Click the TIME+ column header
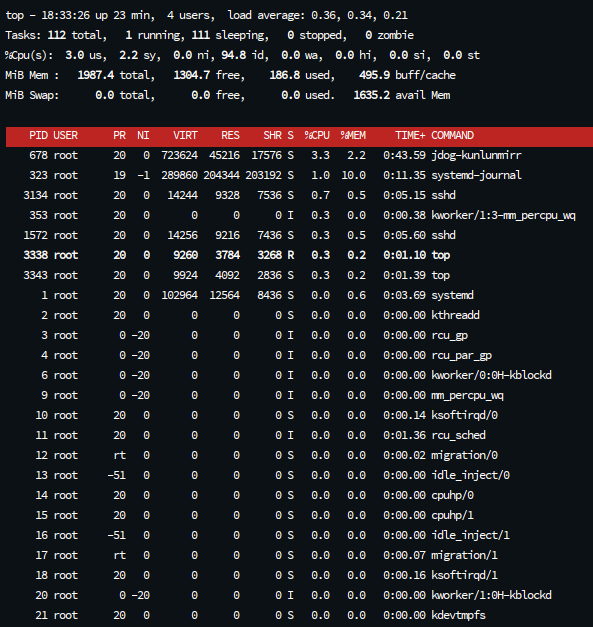This screenshot has height=627, width=593. coord(410,136)
